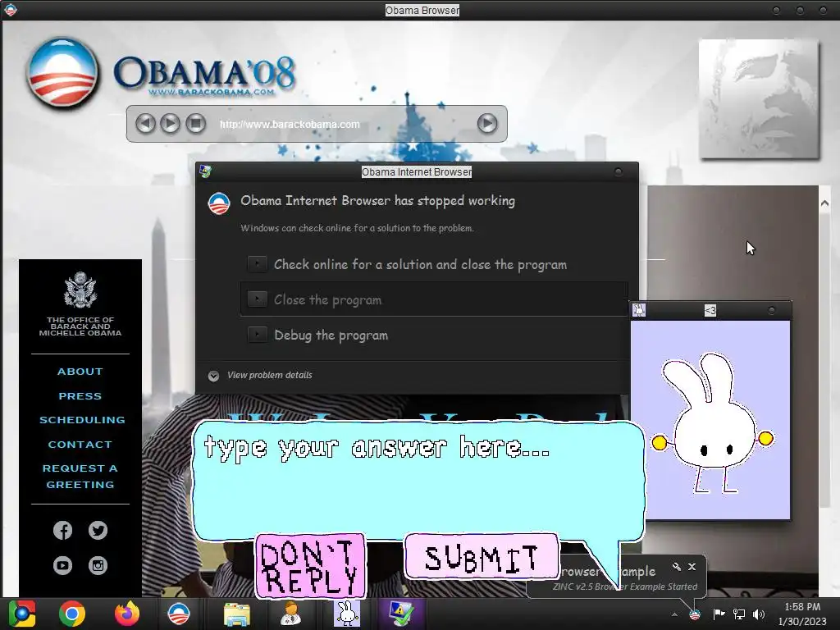Open Chrome from the taskbar
This screenshot has height=630, width=840.
(x=72, y=614)
